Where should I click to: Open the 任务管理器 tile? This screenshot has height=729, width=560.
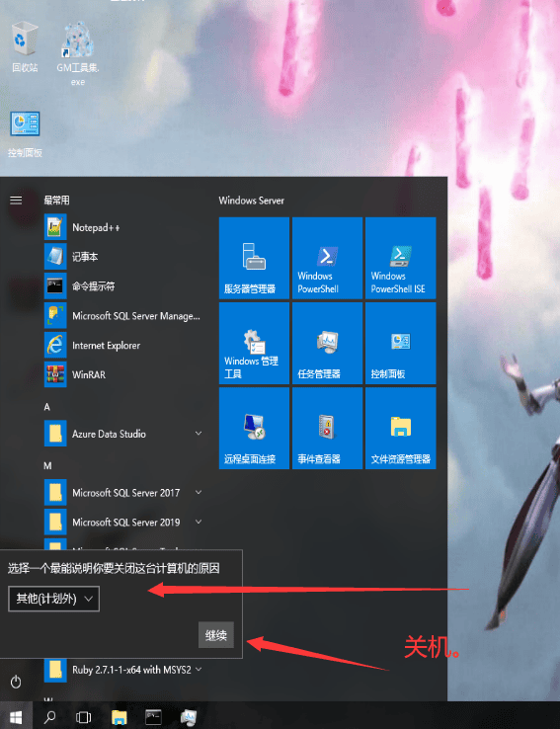pos(327,343)
